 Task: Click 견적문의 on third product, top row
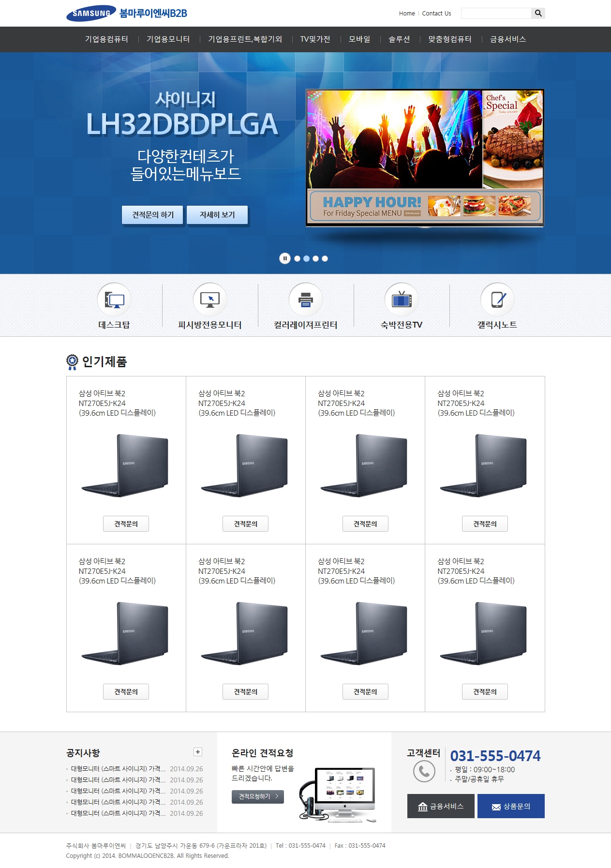pyautogui.click(x=365, y=524)
